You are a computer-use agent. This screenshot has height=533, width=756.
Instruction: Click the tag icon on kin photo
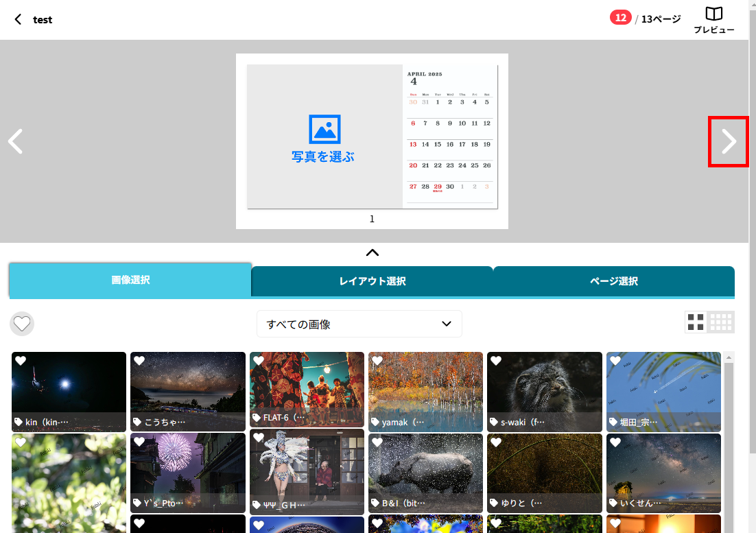[x=19, y=423]
